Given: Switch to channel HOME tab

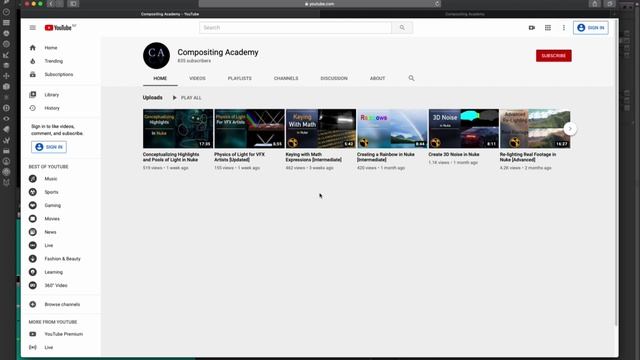Looking at the screenshot, I should pos(160,78).
